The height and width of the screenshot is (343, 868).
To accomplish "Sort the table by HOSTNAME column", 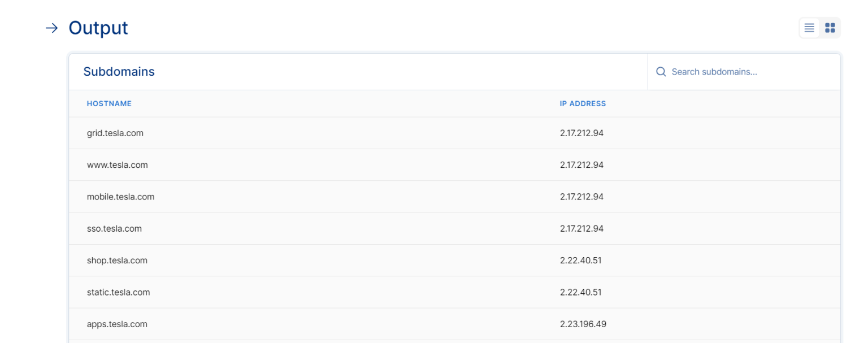I will [x=109, y=103].
